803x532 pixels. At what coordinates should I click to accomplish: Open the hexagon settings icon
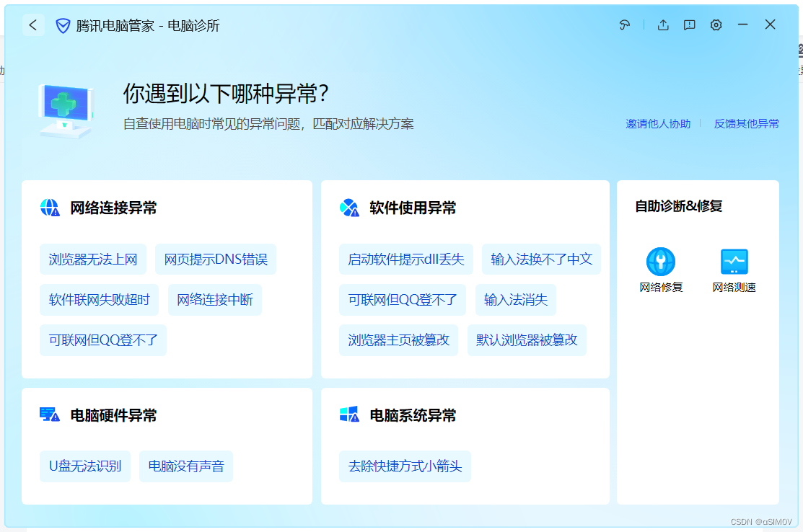pyautogui.click(x=716, y=25)
